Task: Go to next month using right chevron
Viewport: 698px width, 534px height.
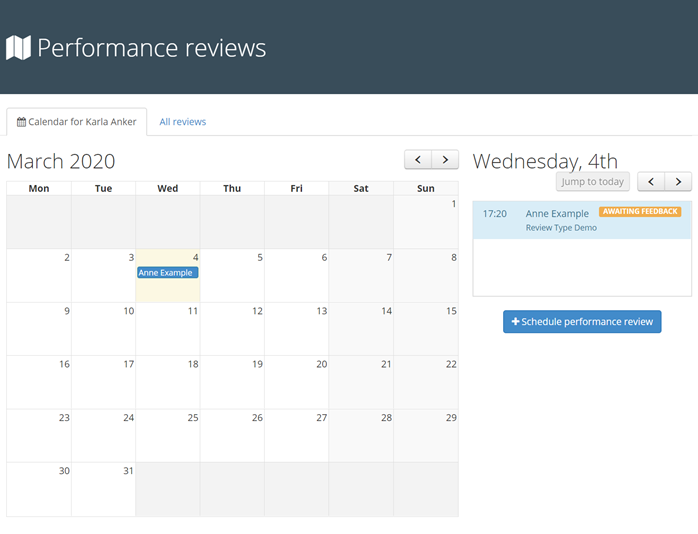Action: [445, 160]
